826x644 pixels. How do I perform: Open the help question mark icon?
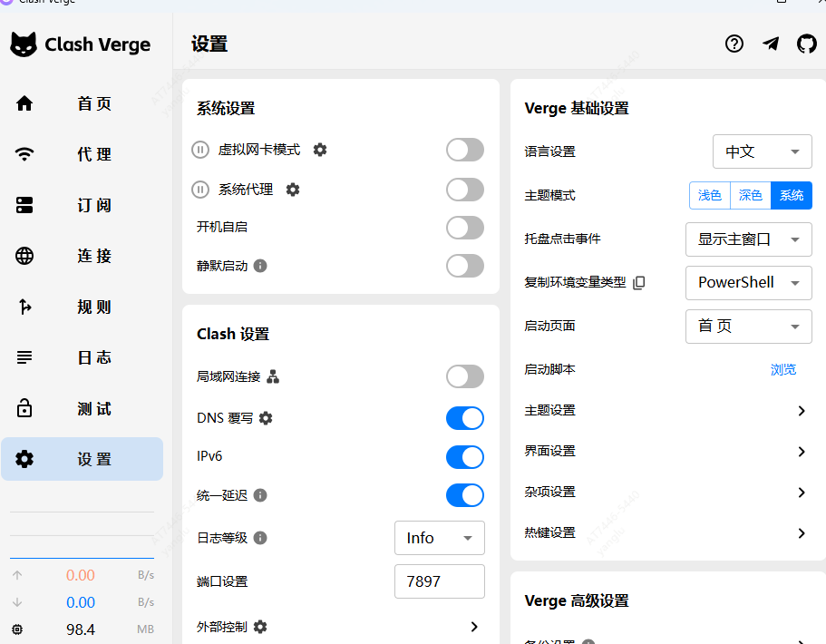(x=734, y=44)
